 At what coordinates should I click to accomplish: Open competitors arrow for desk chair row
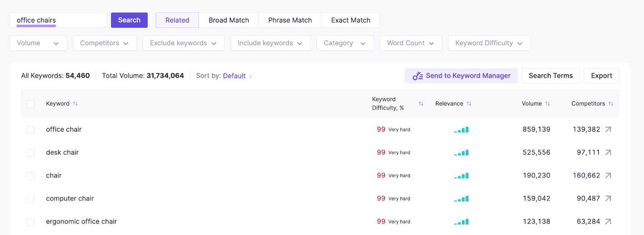pyautogui.click(x=608, y=153)
